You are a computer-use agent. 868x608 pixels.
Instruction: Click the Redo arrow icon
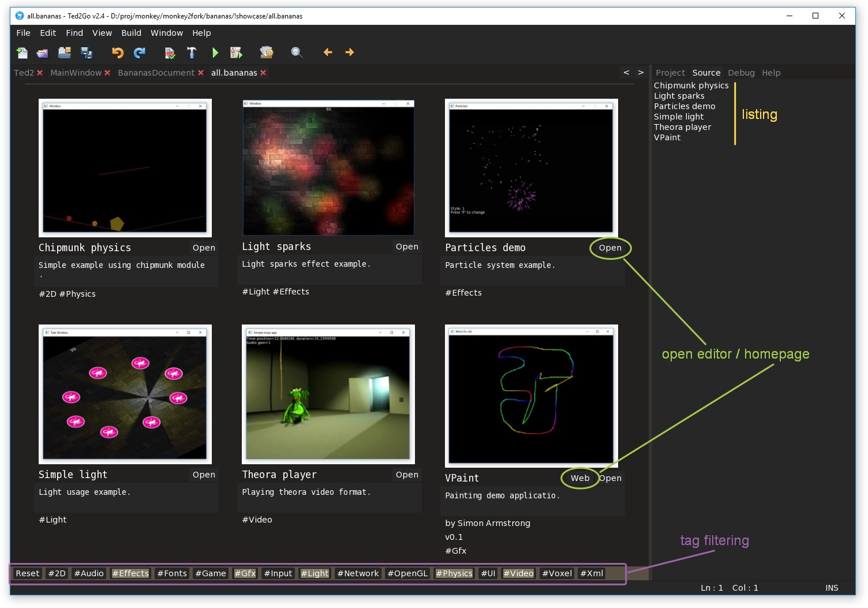click(140, 53)
